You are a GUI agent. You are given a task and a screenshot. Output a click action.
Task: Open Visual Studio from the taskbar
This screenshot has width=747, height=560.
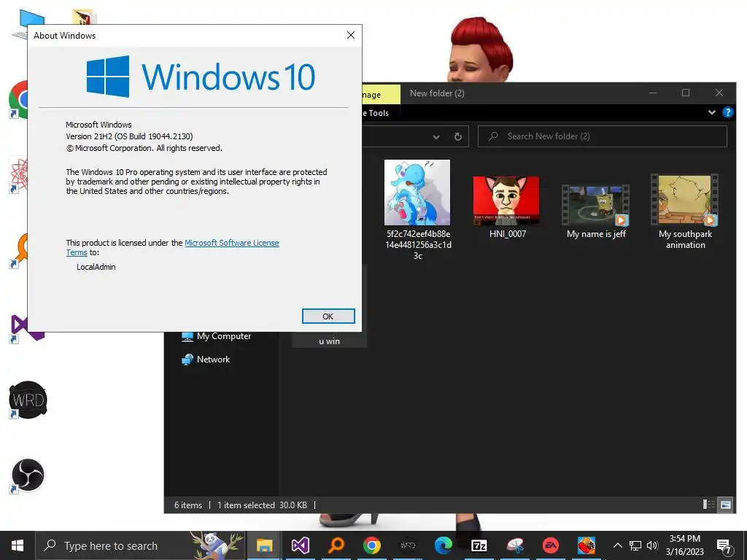[x=301, y=545]
